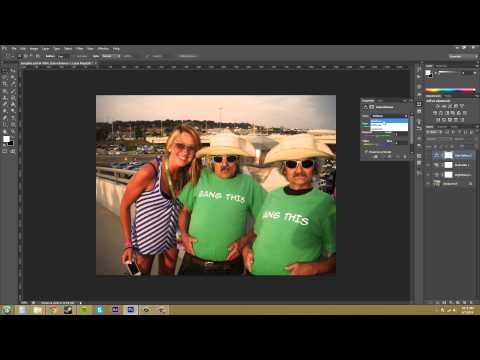Toggle the checkbox in the Properties panel
Screen dimensions: 480x360
coord(366,152)
